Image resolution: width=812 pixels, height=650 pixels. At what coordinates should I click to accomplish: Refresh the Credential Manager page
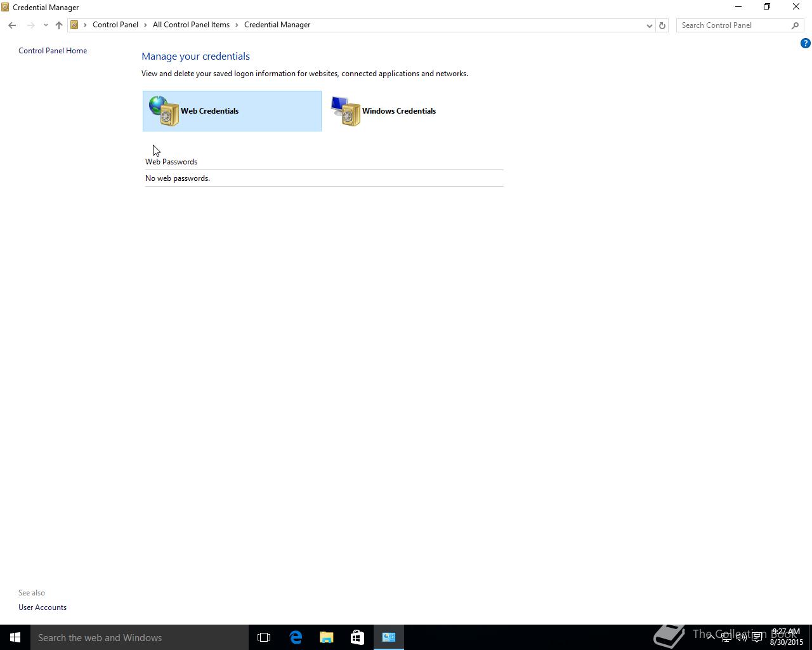[x=662, y=25]
